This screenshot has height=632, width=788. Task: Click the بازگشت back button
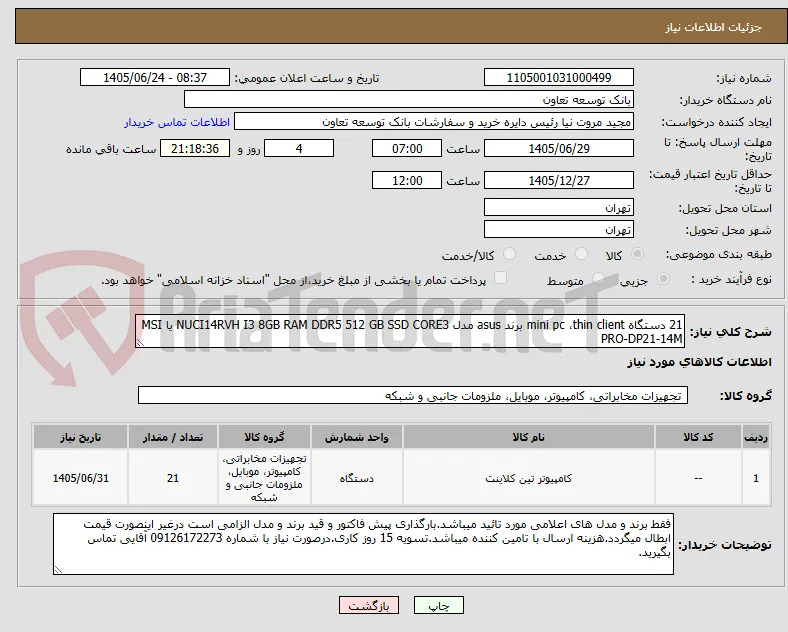tap(369, 605)
